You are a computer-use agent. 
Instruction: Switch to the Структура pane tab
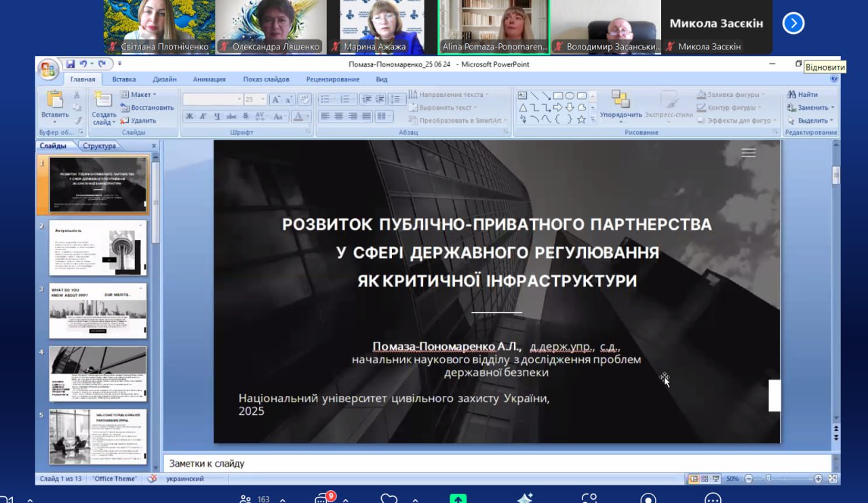(x=99, y=146)
